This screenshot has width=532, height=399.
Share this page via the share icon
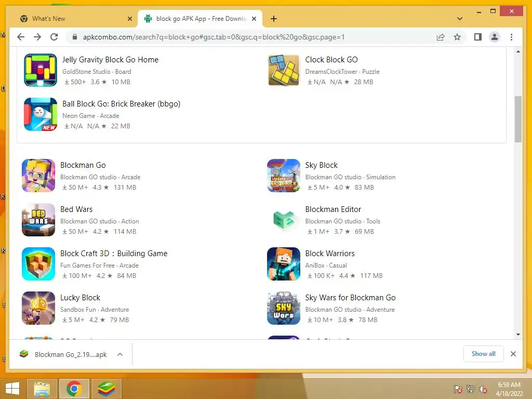coord(441,37)
